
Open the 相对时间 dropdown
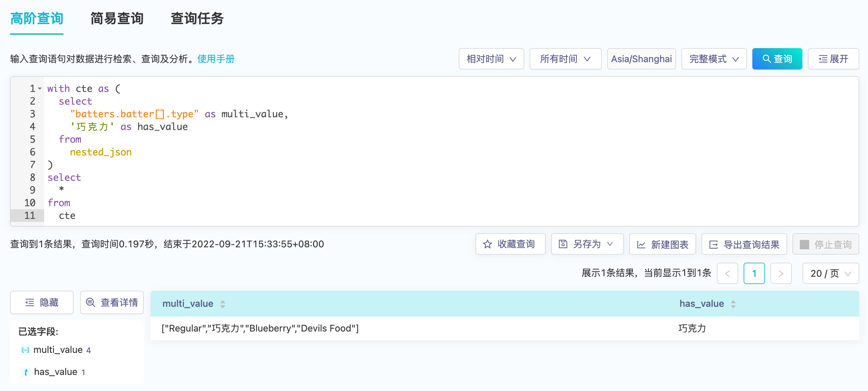click(x=491, y=59)
